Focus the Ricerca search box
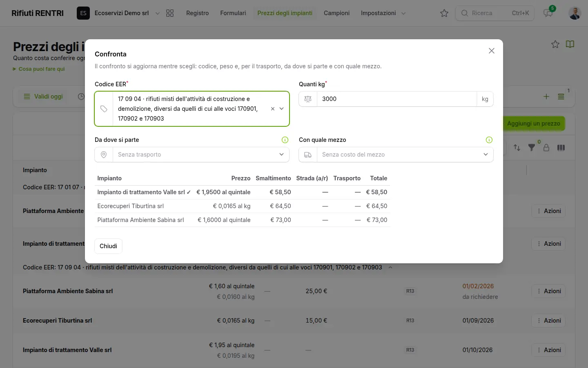This screenshot has height=368, width=588. tap(495, 13)
